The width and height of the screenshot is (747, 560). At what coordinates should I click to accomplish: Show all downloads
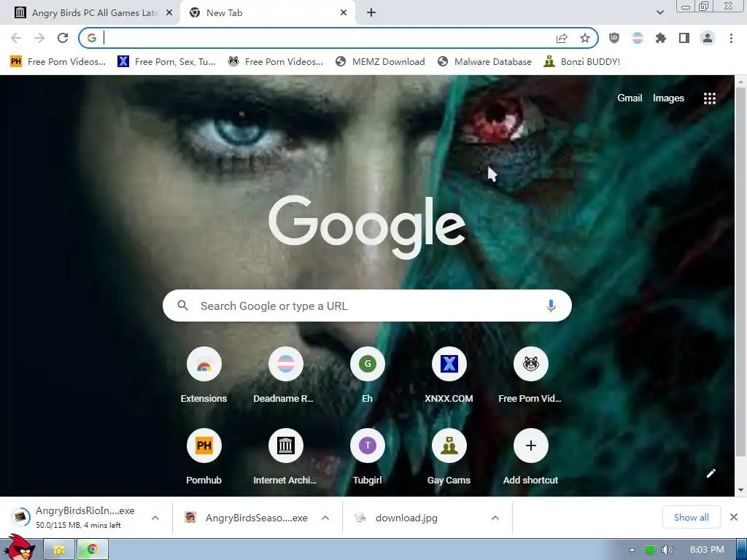(x=691, y=517)
